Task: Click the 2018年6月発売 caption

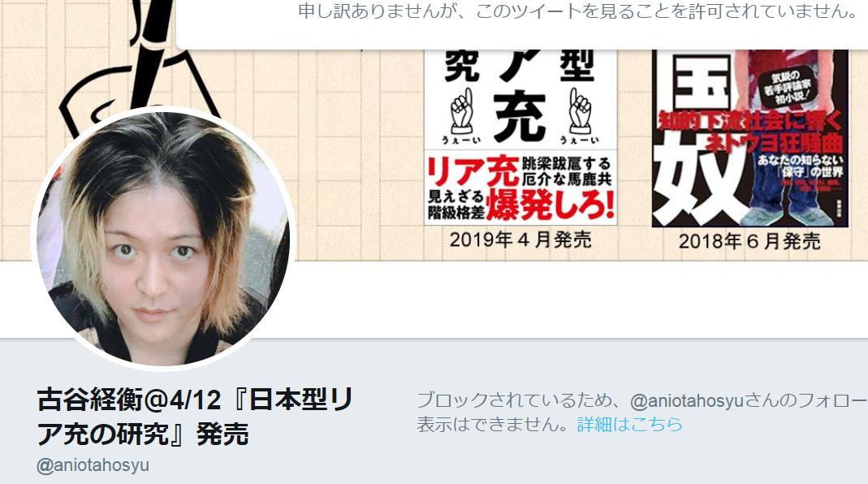Action: click(x=749, y=241)
